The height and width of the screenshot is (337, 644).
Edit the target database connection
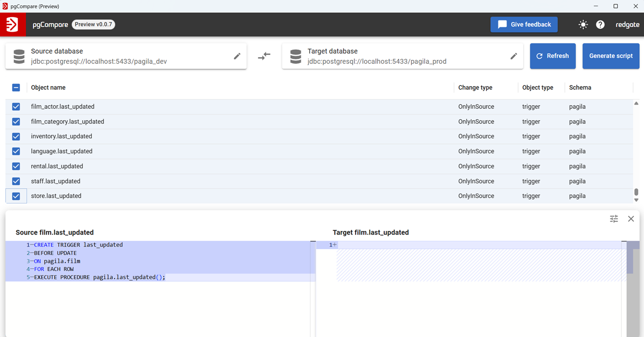coord(514,56)
